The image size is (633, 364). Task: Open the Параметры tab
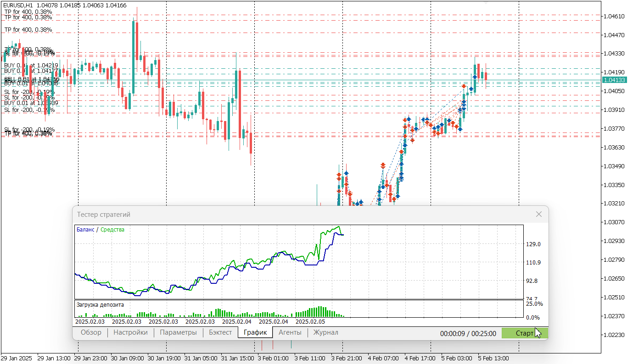179,332
